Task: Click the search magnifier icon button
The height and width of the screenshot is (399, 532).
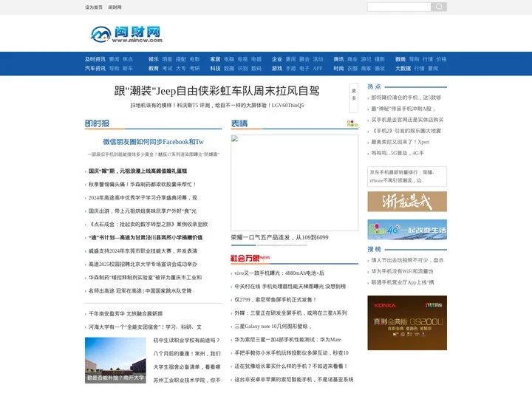Action: (439, 7)
